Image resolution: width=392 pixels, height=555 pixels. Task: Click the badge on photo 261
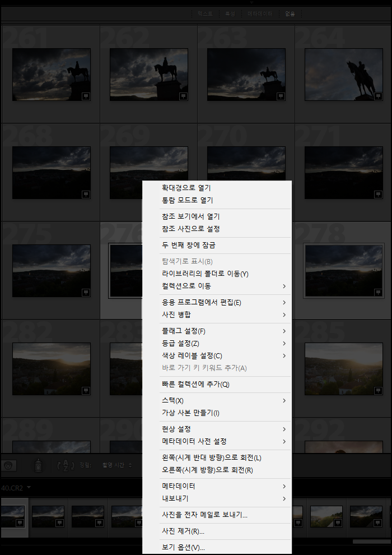point(86,96)
